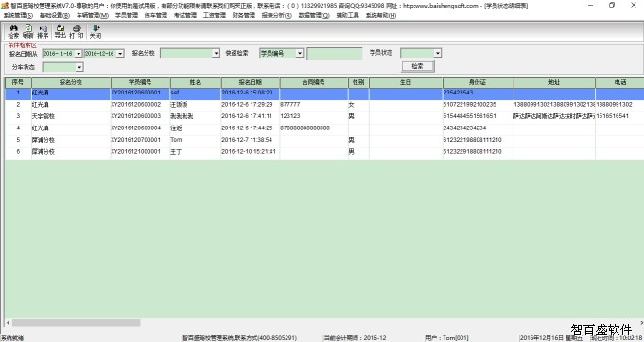Open the 报表分析(R) menu
The height and width of the screenshot is (342, 644).
(x=277, y=15)
